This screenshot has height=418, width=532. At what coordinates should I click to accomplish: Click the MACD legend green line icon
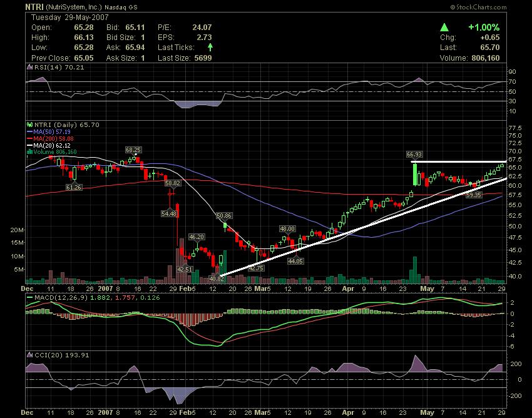[x=30, y=298]
